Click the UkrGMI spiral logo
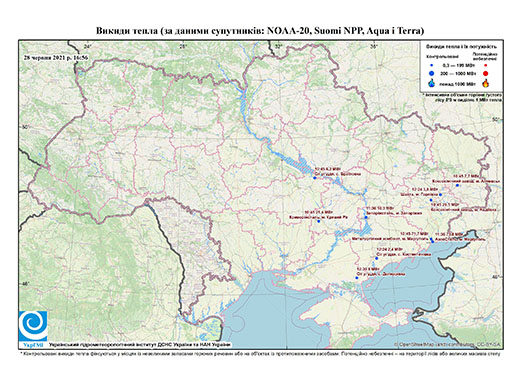520x368 pixels. (x=33, y=326)
